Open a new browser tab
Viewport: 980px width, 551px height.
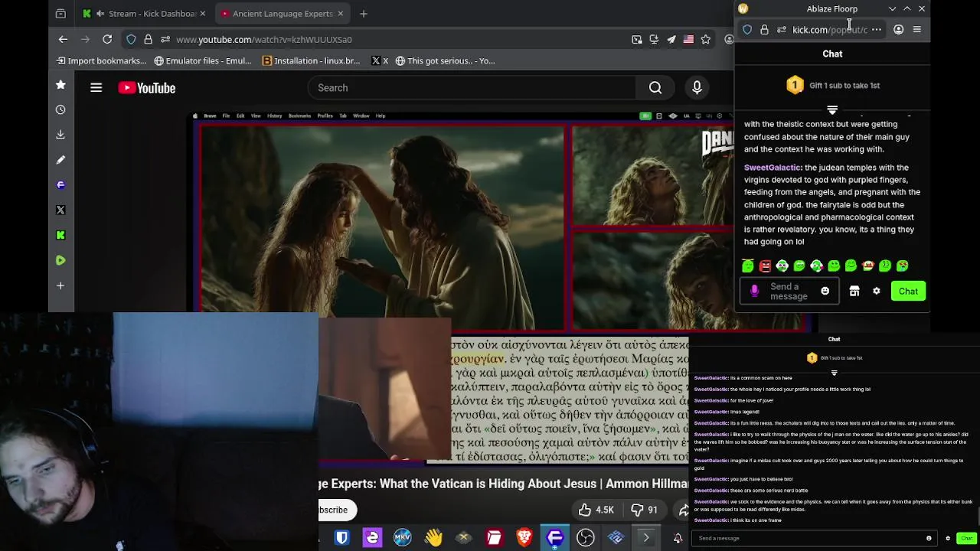364,13
